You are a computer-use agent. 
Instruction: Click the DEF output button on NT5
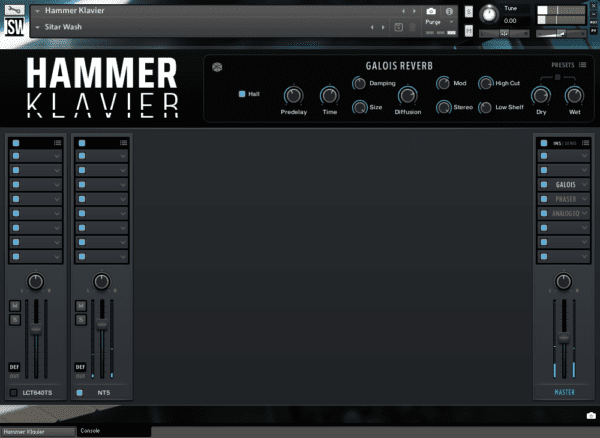coord(80,367)
